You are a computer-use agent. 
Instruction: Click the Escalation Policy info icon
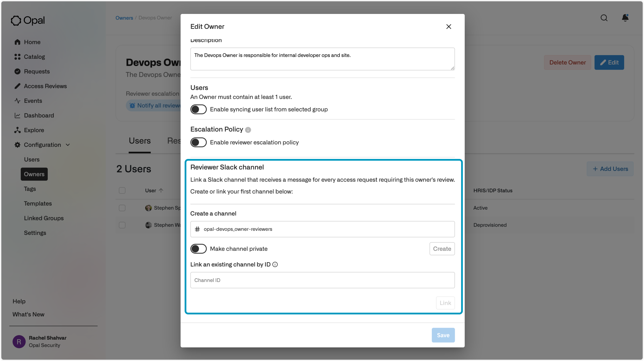point(248,130)
